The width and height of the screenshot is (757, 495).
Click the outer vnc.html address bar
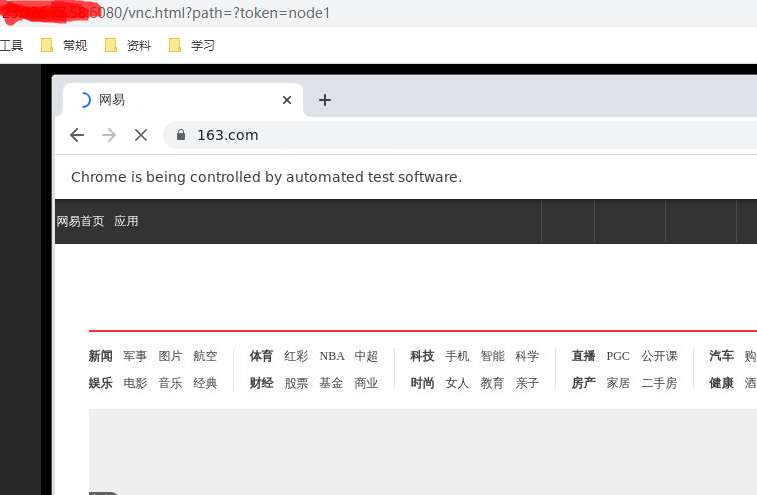(378, 13)
